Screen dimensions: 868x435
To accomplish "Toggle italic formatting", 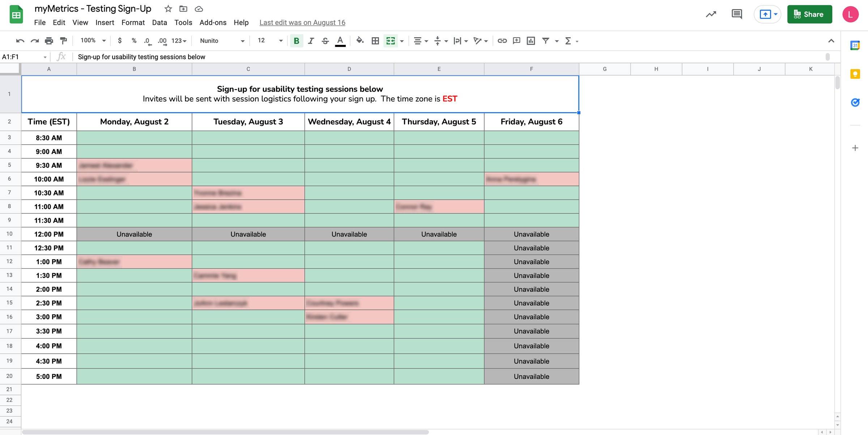I will click(311, 41).
